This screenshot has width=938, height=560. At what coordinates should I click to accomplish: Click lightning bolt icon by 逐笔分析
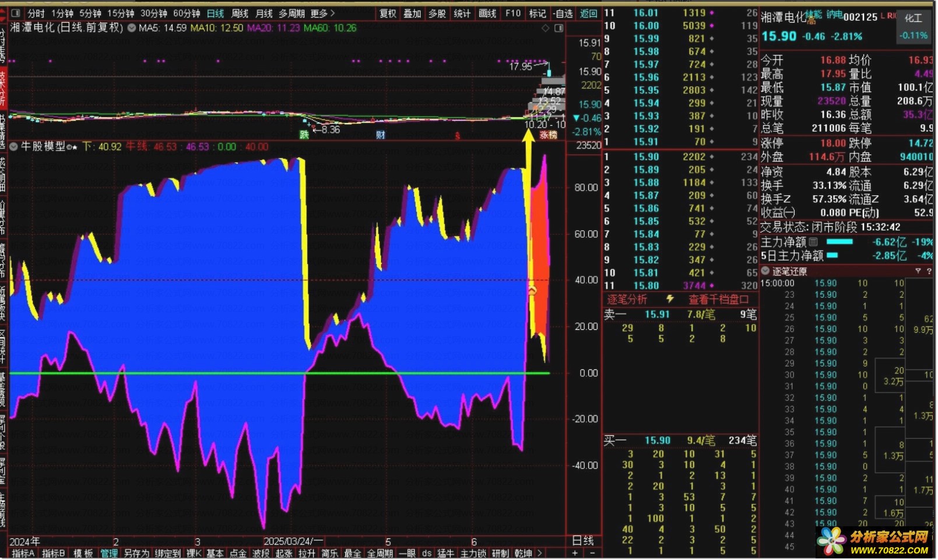tap(670, 299)
